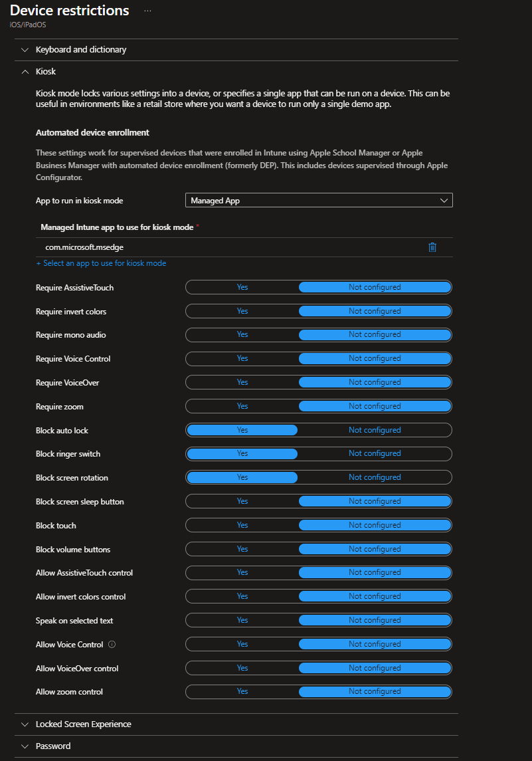Expand the Keyboard and dictionary section
The width and height of the screenshot is (532, 761).
25,50
